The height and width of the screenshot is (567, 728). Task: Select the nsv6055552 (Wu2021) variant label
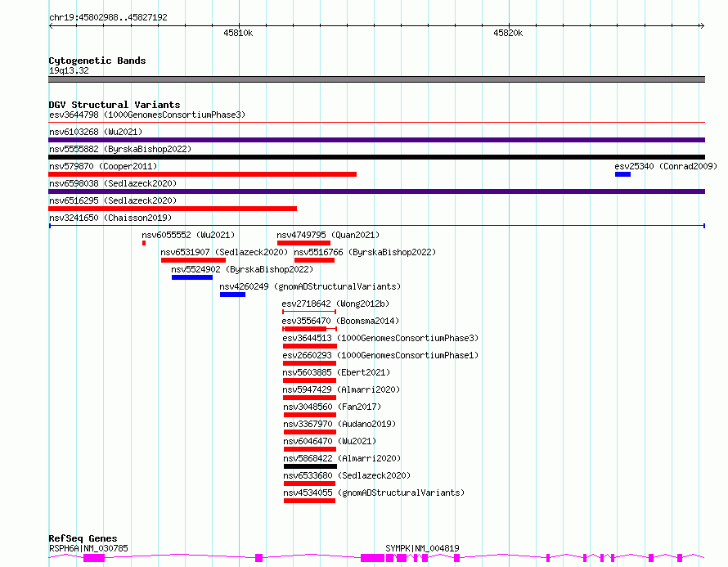pos(188,235)
